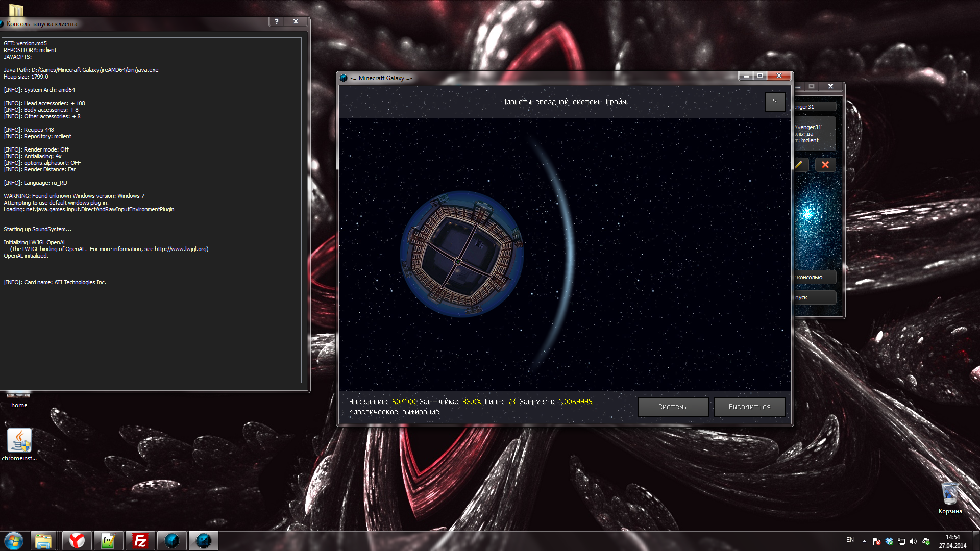
Task: Click the Системы button
Action: coord(673,407)
